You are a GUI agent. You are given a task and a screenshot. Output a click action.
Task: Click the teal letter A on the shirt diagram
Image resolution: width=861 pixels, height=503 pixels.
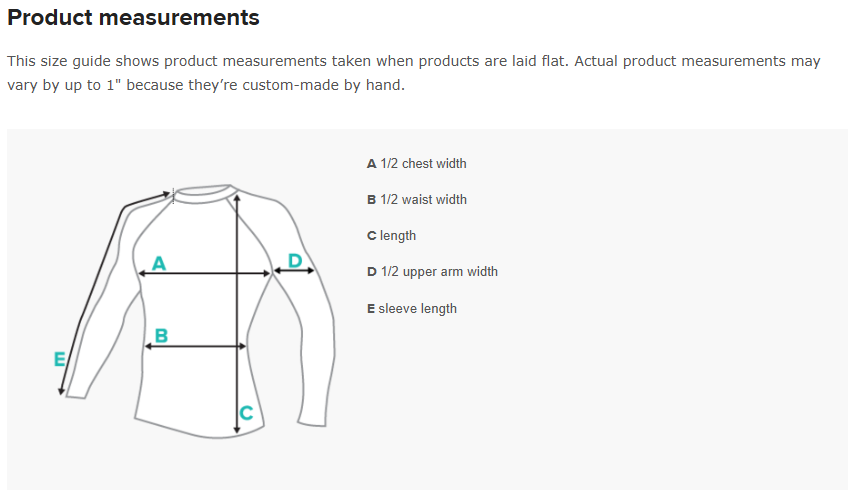(158, 263)
